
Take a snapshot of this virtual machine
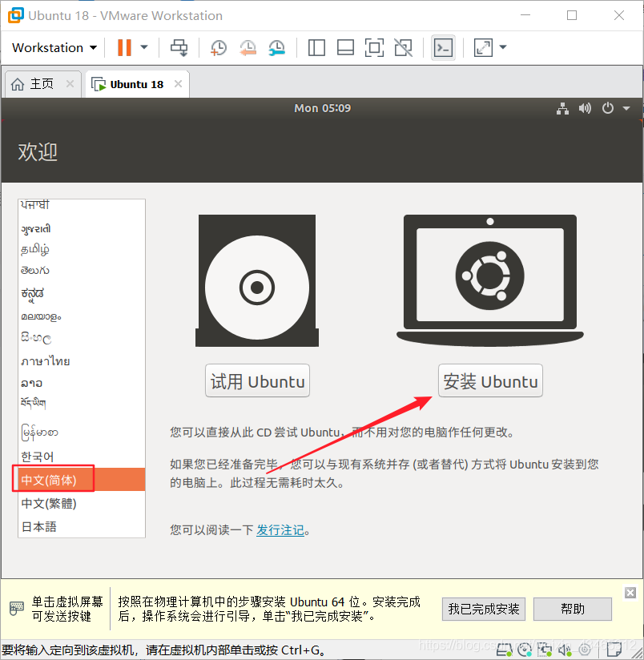click(219, 48)
